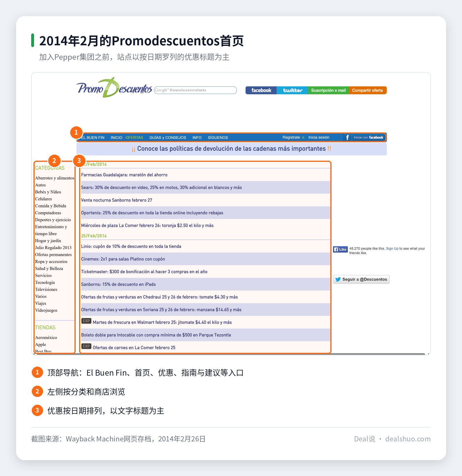Open Ticketmaster $300 de bonificación deal

144,272
